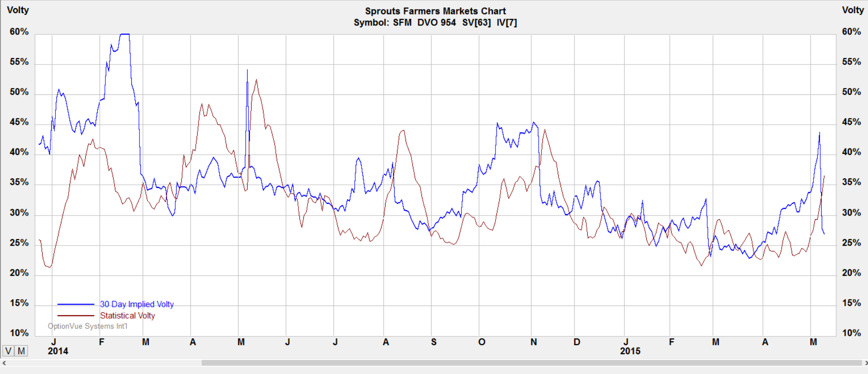Click the empty scrollbar track left of thumb
This screenshot has height=374, width=868.
104,363
